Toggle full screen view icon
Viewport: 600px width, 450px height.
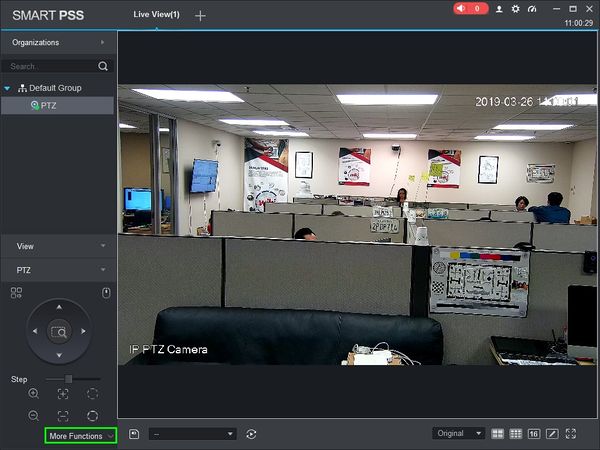(571, 434)
